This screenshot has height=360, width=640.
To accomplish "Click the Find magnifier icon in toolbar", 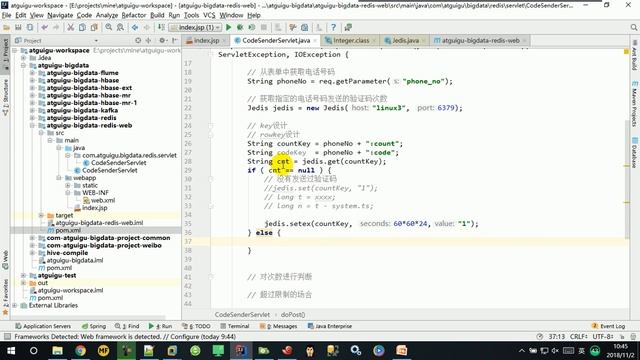I will pos(109,27).
